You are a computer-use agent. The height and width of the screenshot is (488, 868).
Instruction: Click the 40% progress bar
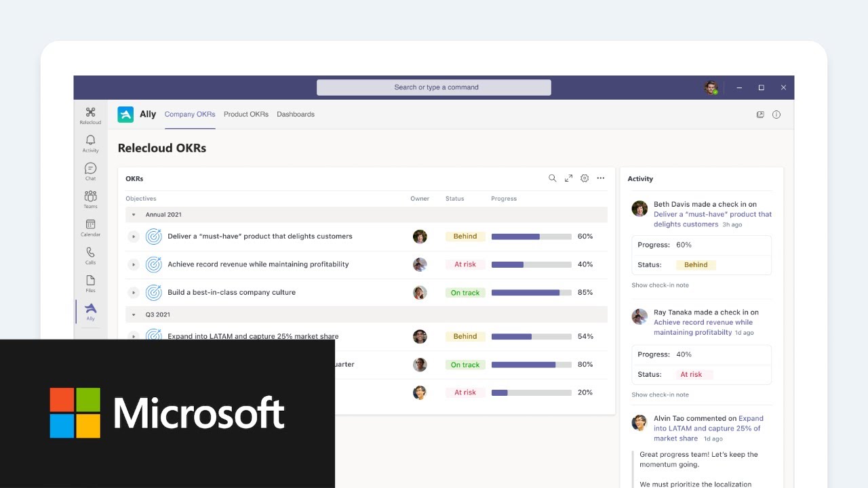point(531,264)
